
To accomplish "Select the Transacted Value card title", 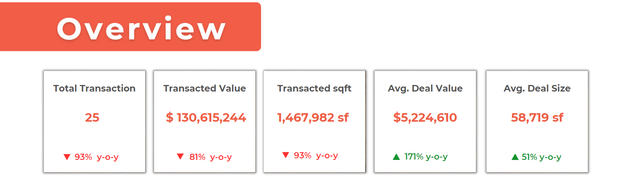I will [204, 88].
